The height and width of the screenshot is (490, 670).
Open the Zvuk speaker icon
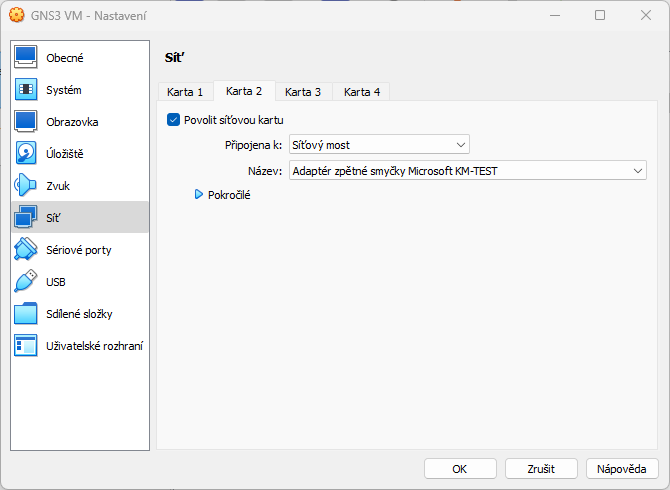point(26,185)
